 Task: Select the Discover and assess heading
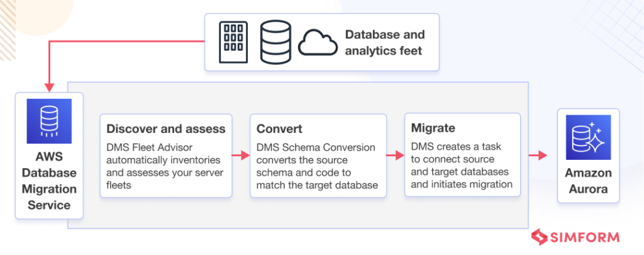click(x=166, y=128)
